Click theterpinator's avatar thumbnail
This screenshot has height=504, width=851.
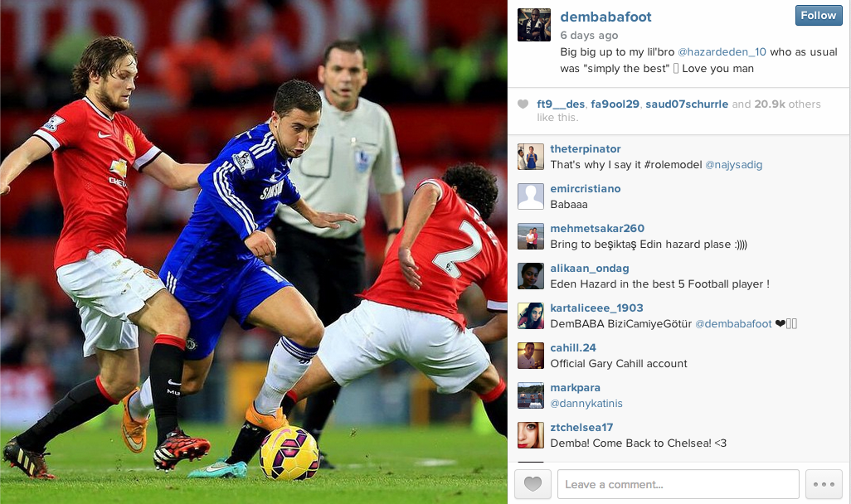[530, 157]
